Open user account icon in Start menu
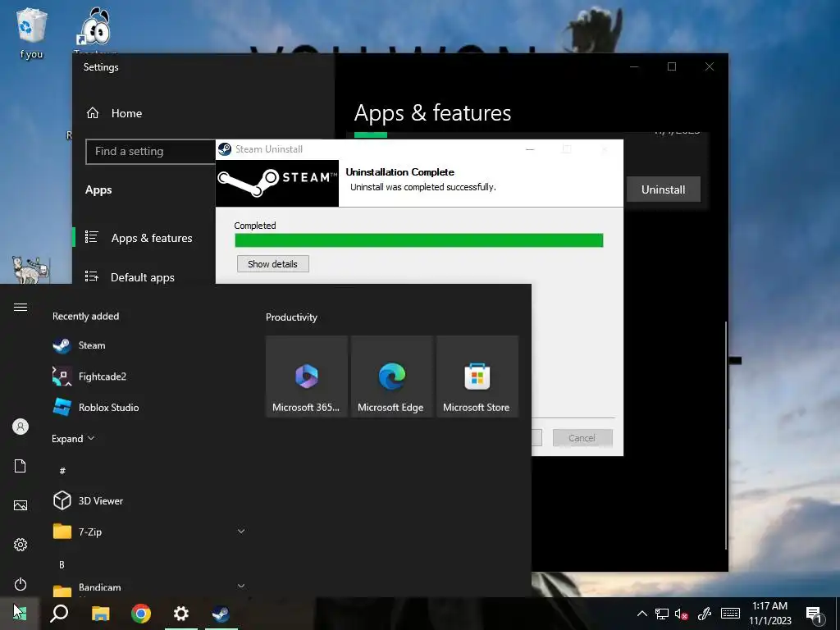 [21, 427]
